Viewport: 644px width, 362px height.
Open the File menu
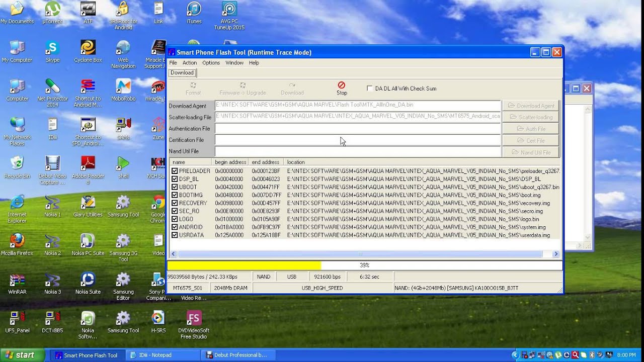pyautogui.click(x=173, y=63)
